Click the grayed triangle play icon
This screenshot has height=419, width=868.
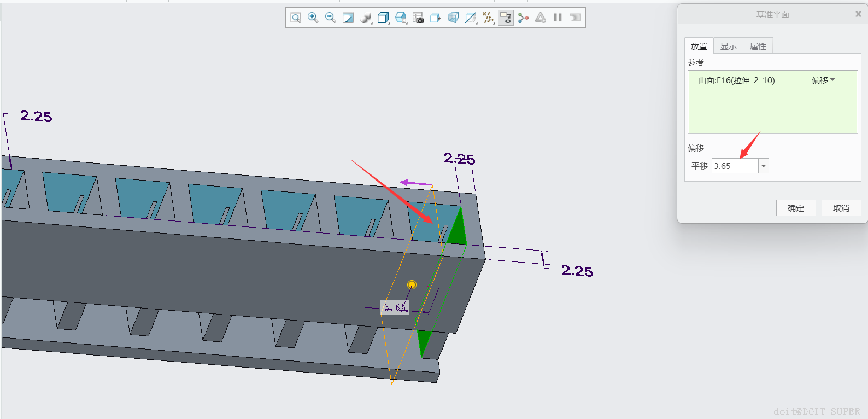[541, 18]
